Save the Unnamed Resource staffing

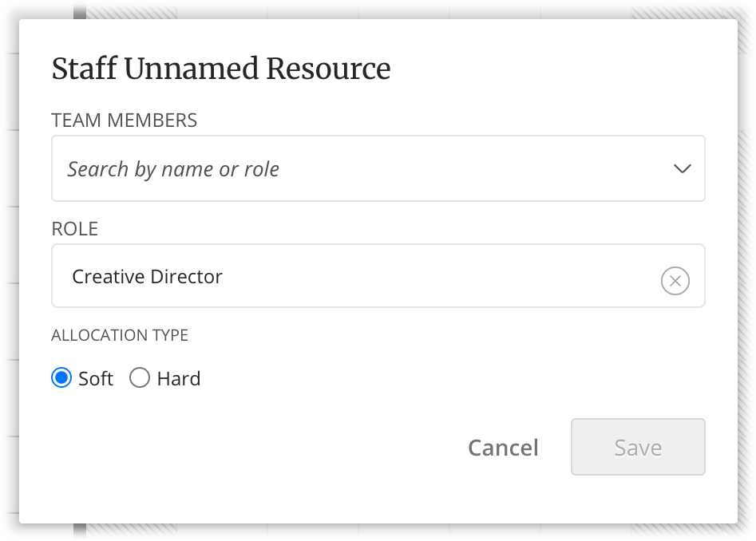click(637, 447)
